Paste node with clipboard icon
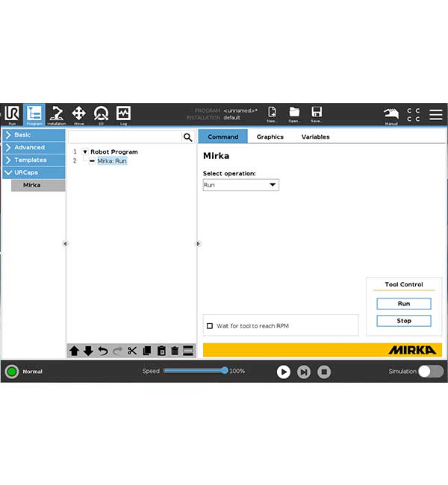The height and width of the screenshot is (485, 448). 161,351
